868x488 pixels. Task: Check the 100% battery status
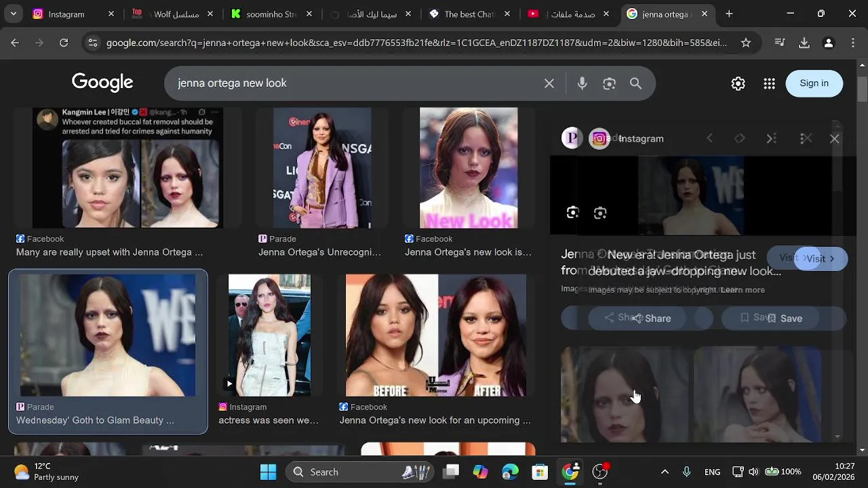pos(783,472)
